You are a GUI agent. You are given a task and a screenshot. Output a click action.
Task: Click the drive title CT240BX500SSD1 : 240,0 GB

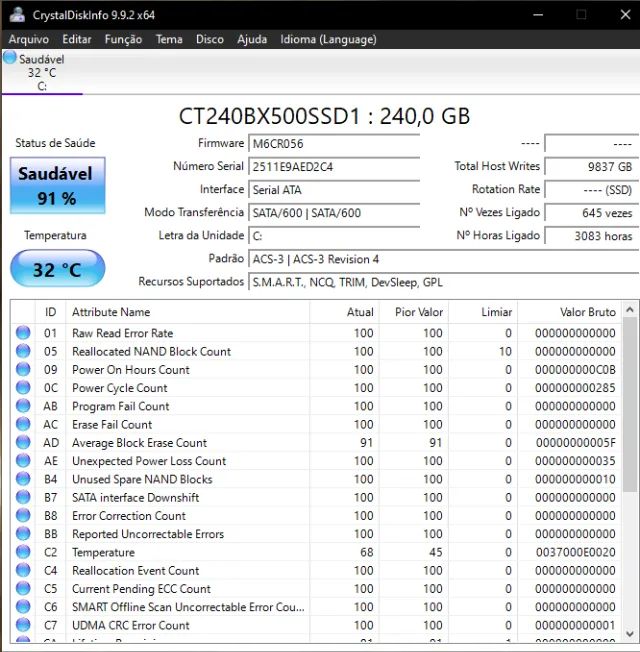tap(324, 116)
